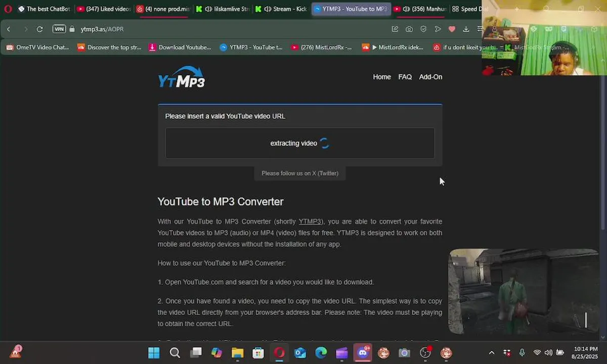
Task: Switch to the Stream - Kick tab
Action: click(282, 9)
